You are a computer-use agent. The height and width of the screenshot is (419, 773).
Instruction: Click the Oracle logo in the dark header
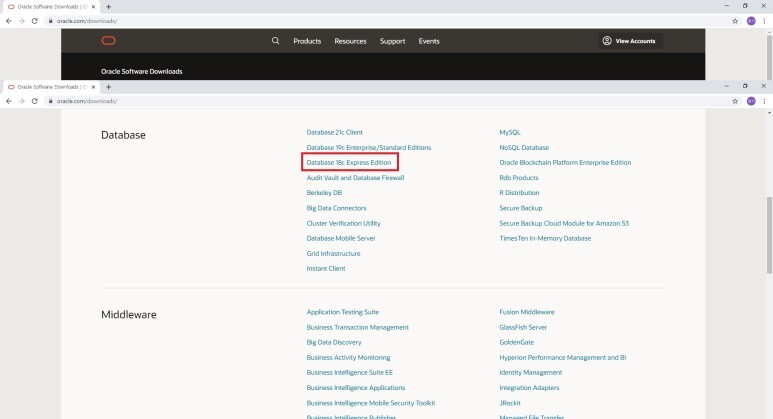click(x=108, y=40)
